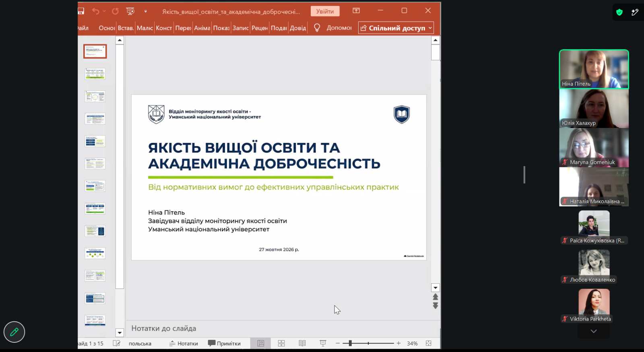The width and height of the screenshot is (644, 352).
Task: Click the польська language indicator
Action: click(x=140, y=344)
